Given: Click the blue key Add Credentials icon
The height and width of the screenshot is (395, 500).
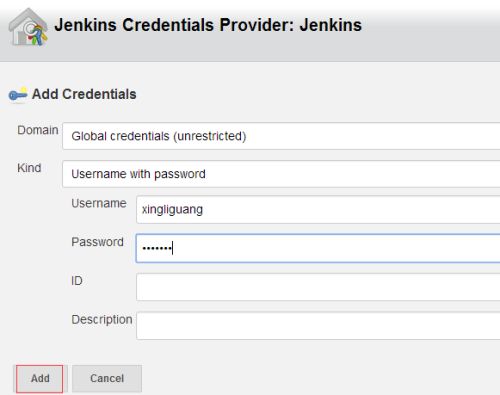Looking at the screenshot, I should click(18, 95).
